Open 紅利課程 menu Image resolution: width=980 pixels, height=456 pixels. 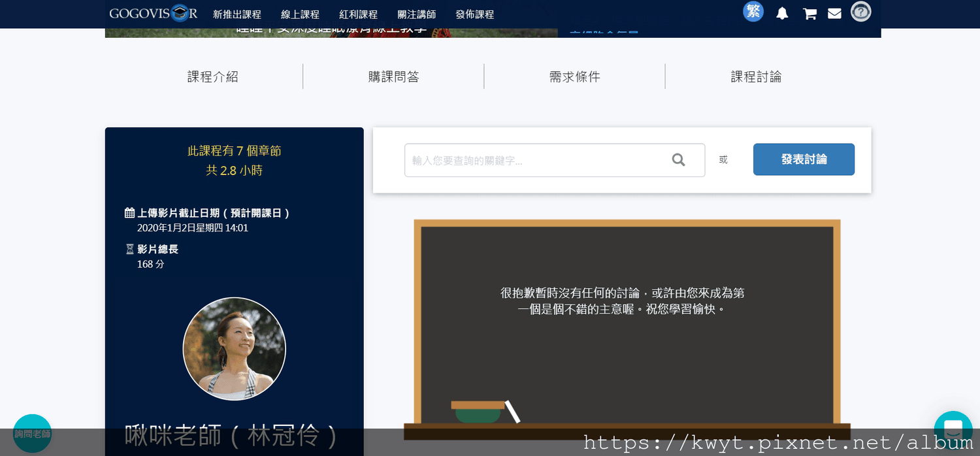coord(358,14)
